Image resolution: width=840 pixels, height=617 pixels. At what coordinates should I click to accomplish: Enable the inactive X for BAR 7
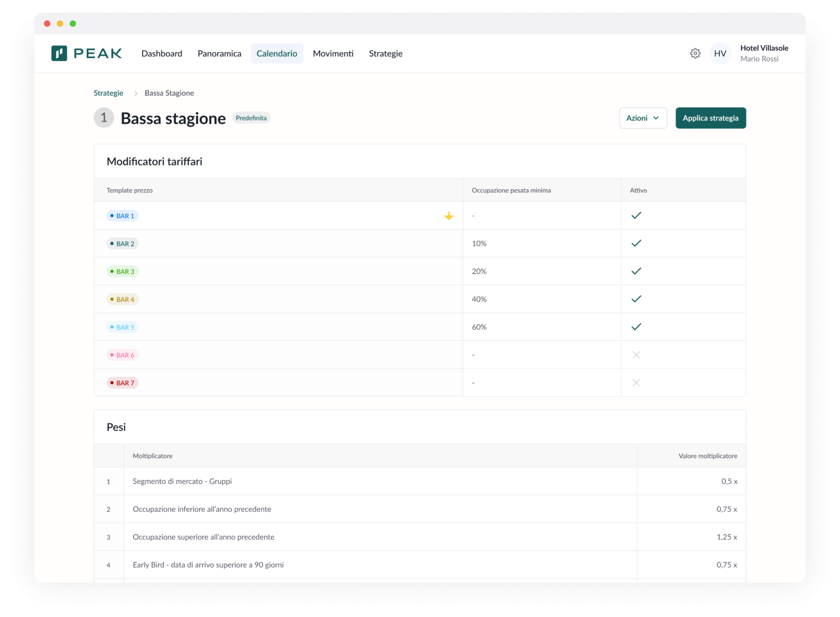(636, 383)
